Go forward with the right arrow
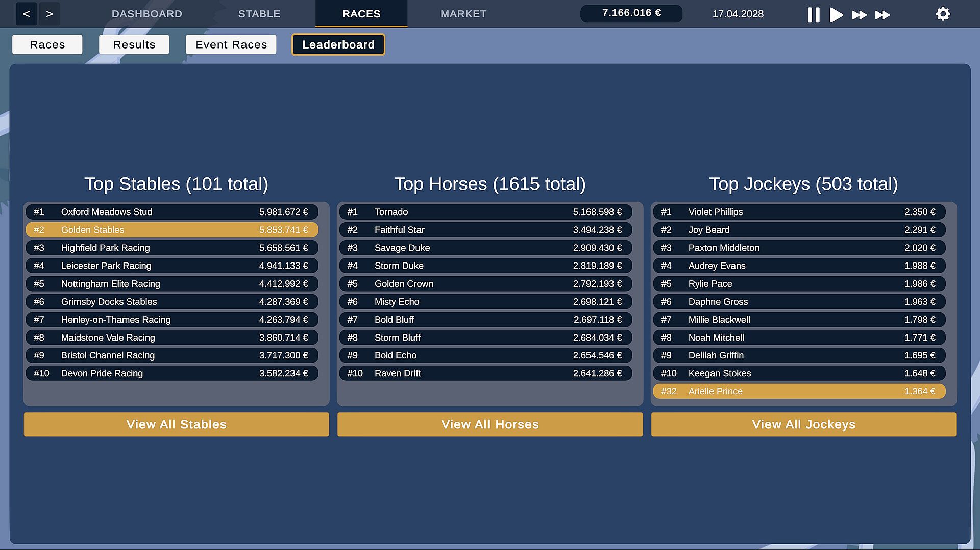Viewport: 980px width, 550px height. (50, 14)
